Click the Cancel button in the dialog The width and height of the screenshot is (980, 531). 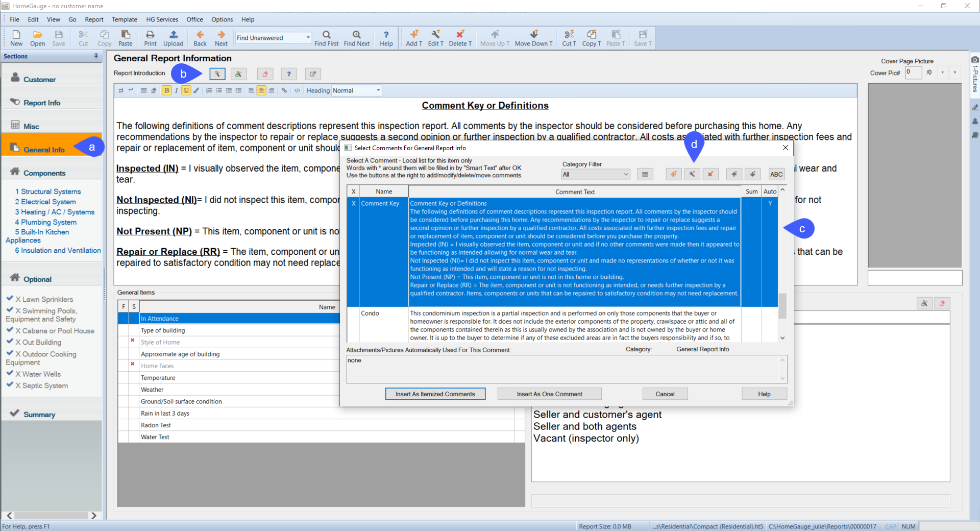tap(665, 394)
